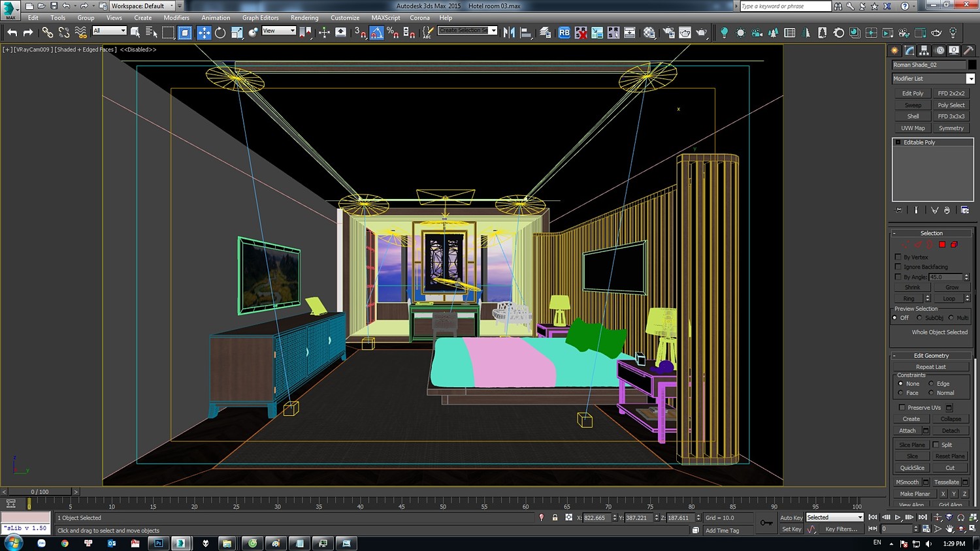Click the Symmetry modifier button
The width and height of the screenshot is (980, 551).
[951, 128]
